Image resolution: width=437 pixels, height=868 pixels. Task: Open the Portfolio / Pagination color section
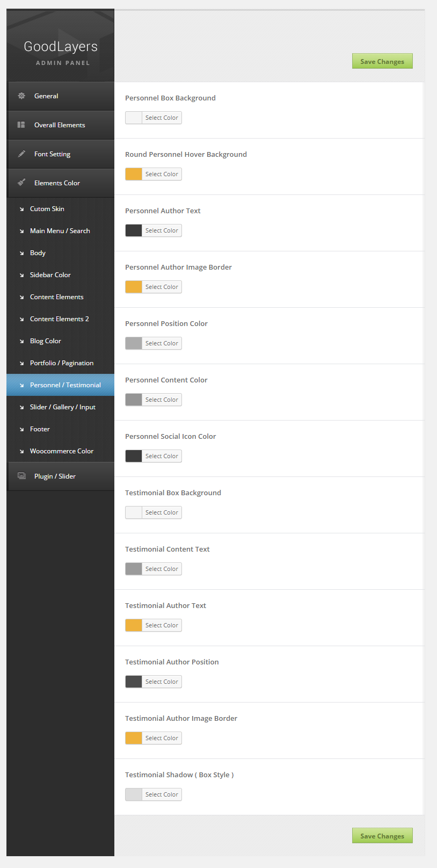tap(61, 363)
